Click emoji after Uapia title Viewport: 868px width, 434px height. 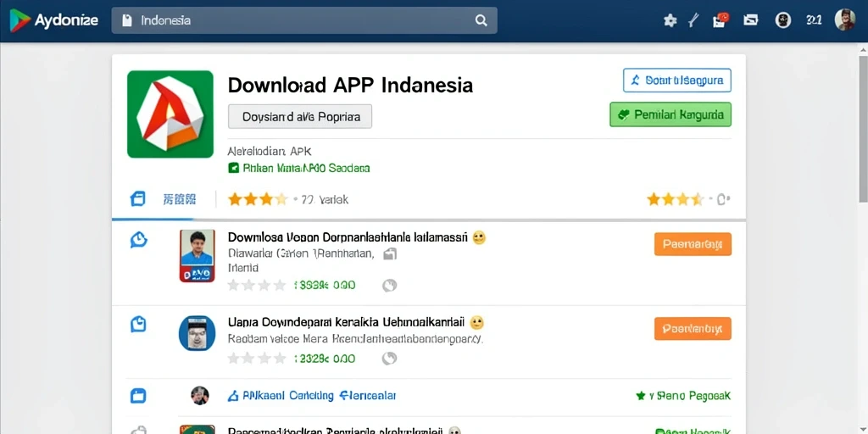tap(476, 323)
